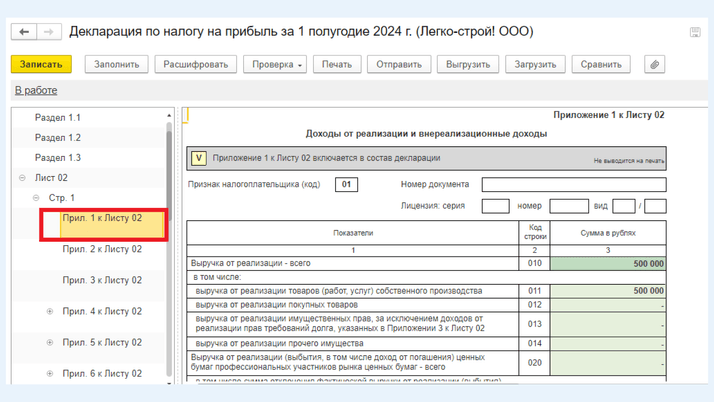Collapse the Стр. 1 tree node
The width and height of the screenshot is (714, 402).
point(36,198)
